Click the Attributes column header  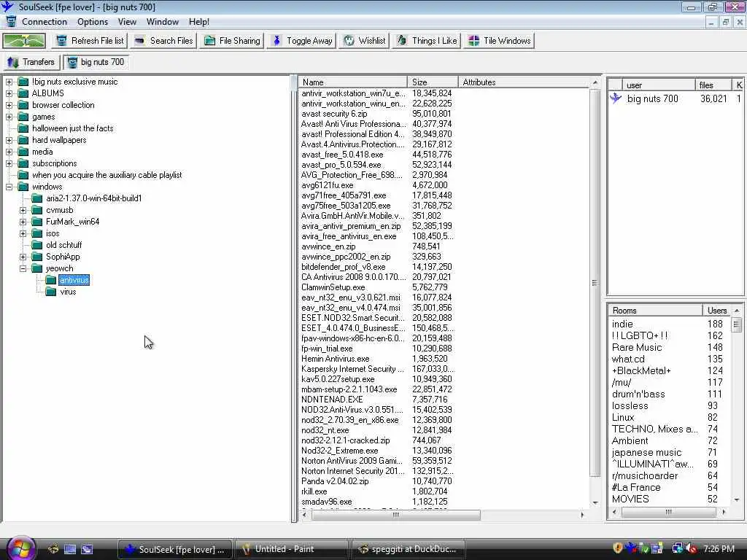click(x=524, y=82)
